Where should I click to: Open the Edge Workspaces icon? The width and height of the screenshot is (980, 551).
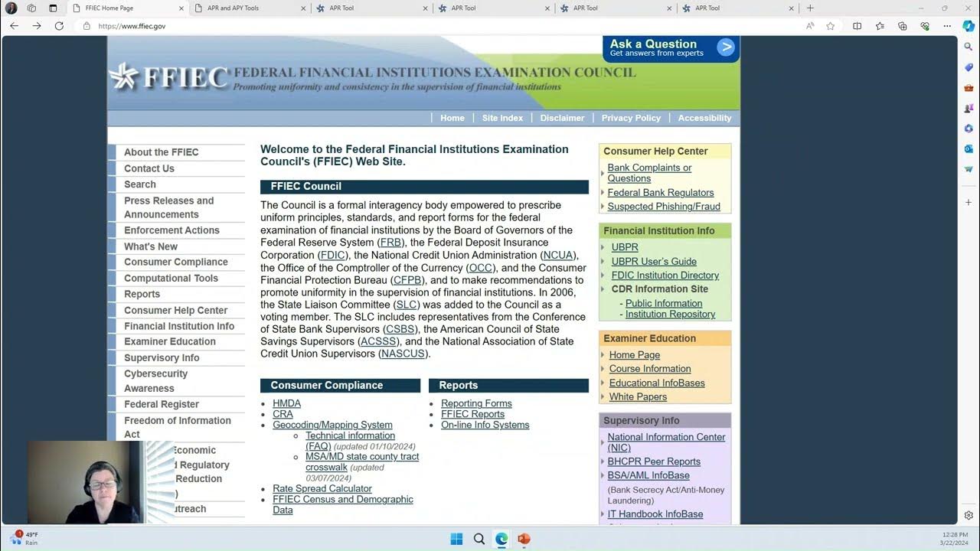(31, 8)
